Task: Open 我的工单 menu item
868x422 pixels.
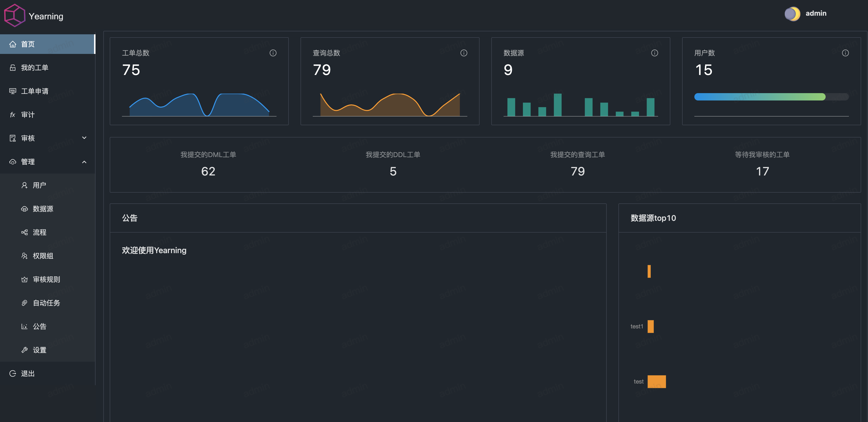Action: pyautogui.click(x=34, y=68)
